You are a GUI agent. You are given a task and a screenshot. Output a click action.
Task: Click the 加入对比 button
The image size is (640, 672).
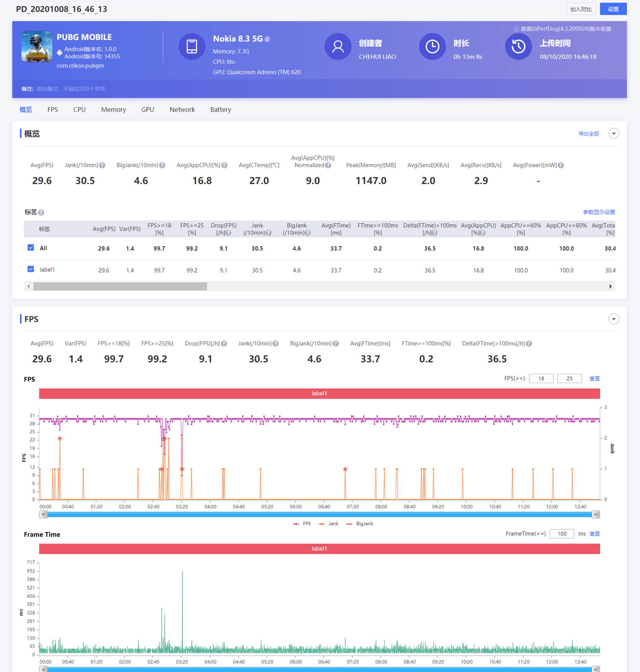coord(581,9)
